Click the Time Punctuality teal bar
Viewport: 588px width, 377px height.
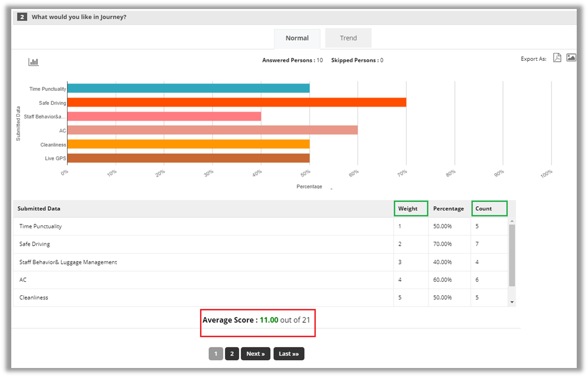[188, 88]
